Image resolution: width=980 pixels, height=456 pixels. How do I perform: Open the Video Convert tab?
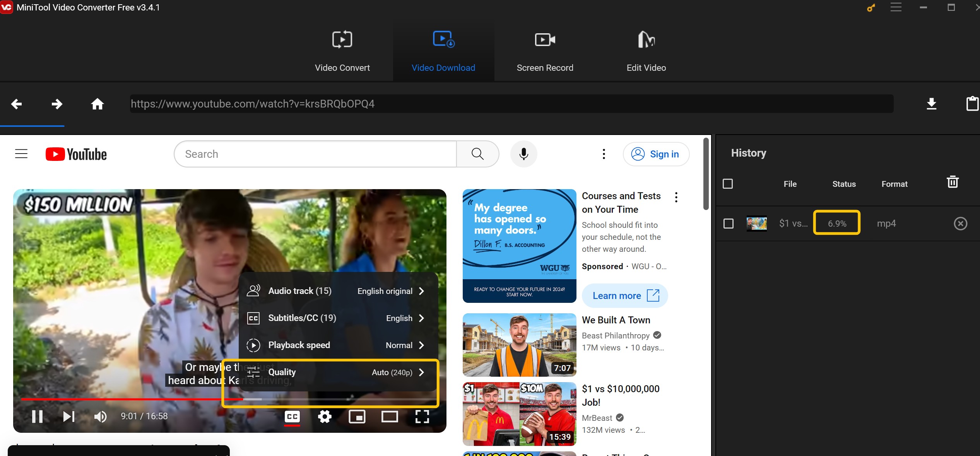342,51
